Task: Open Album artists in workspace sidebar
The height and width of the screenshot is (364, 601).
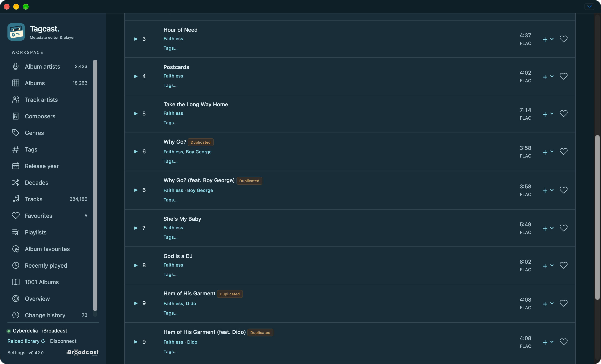Action: (50, 66)
